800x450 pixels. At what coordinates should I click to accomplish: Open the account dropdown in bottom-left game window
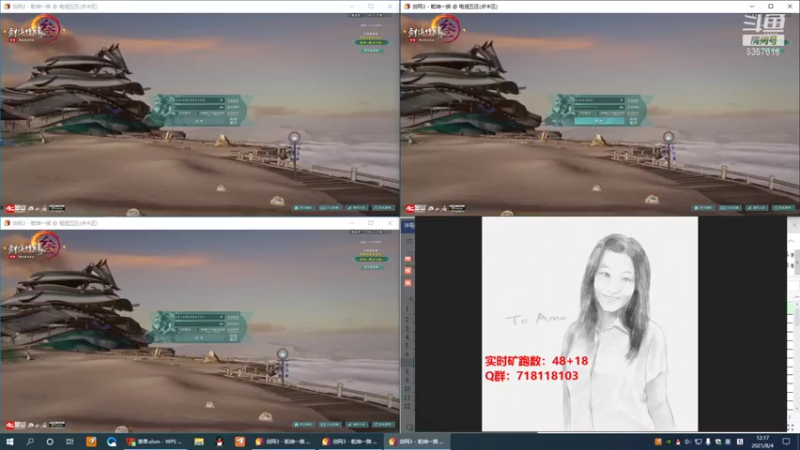click(x=221, y=316)
